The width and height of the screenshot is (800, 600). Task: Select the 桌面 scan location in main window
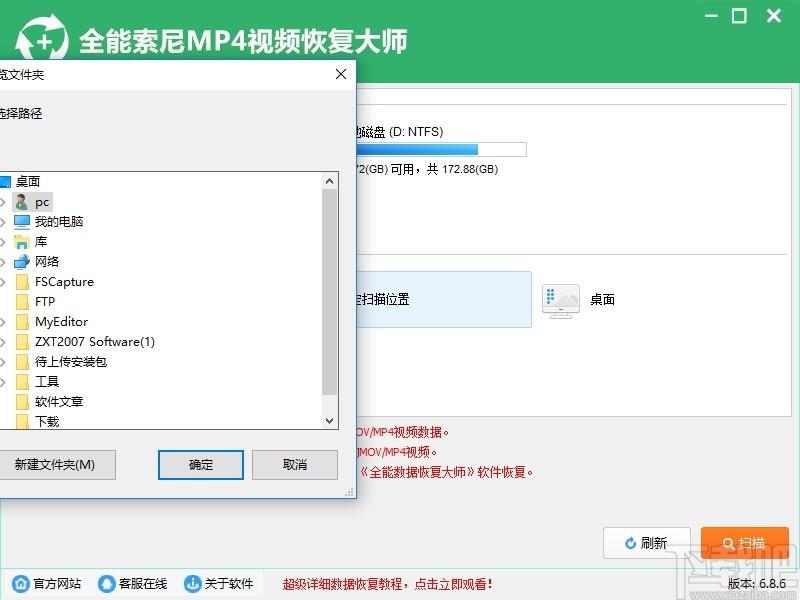pyautogui.click(x=579, y=300)
